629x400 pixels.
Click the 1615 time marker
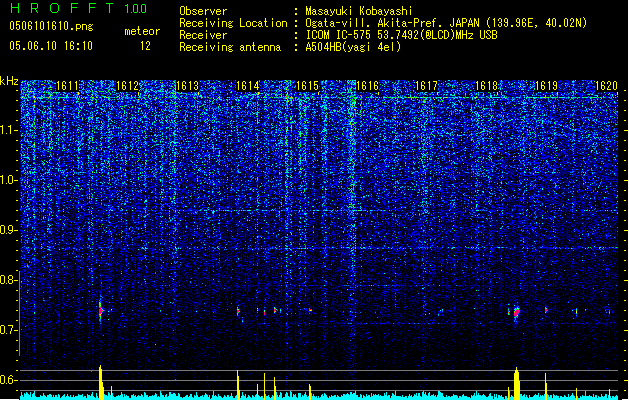(x=307, y=86)
